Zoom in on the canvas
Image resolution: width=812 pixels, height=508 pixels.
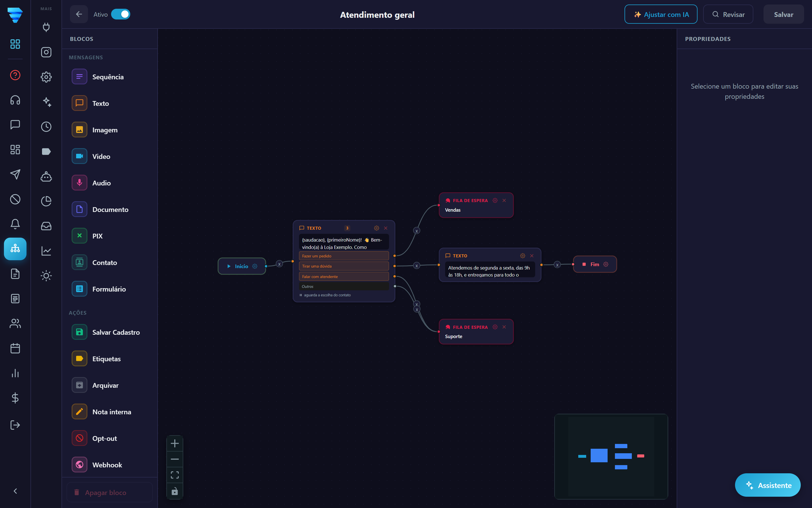tap(175, 443)
